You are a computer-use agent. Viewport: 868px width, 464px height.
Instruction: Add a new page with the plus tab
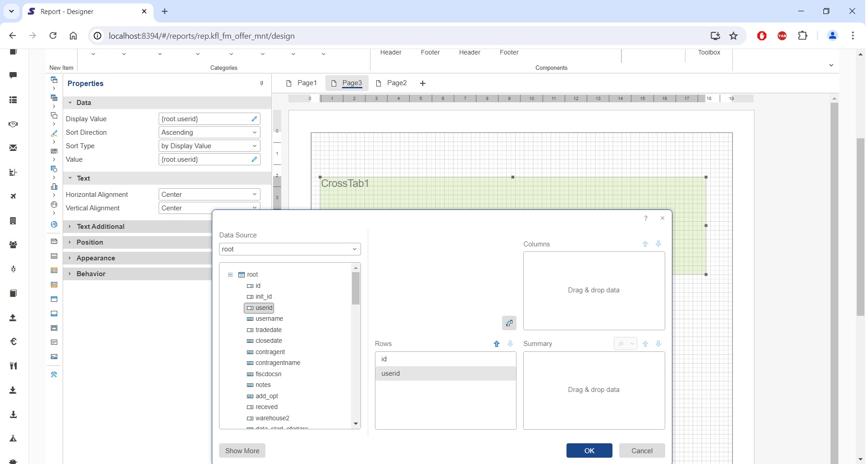coord(422,83)
